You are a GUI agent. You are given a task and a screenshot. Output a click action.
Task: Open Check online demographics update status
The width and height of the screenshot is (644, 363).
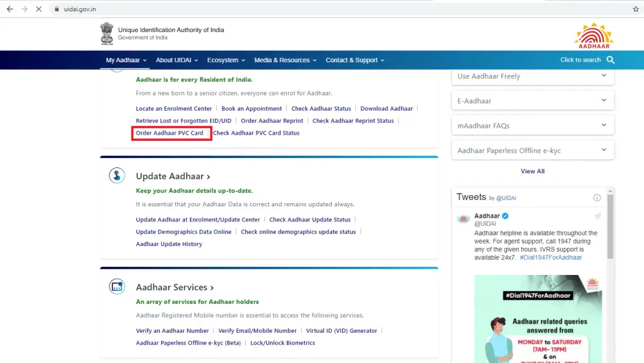(x=298, y=232)
